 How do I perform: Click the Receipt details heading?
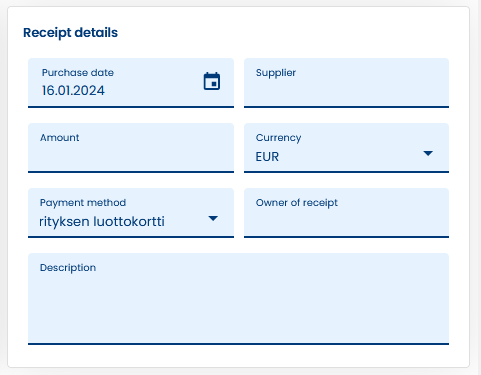70,33
